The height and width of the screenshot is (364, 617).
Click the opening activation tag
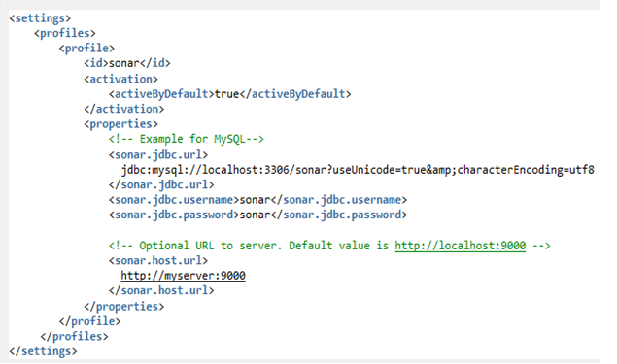[120, 79]
